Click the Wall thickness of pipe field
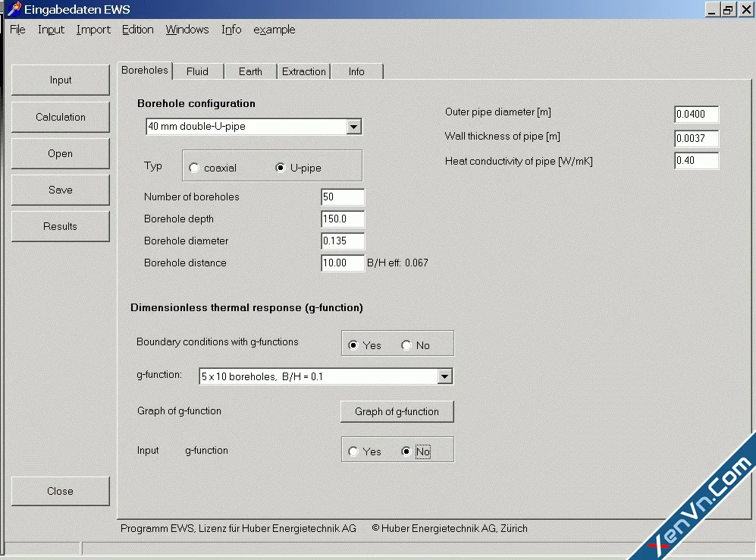This screenshot has width=756, height=560. [697, 138]
